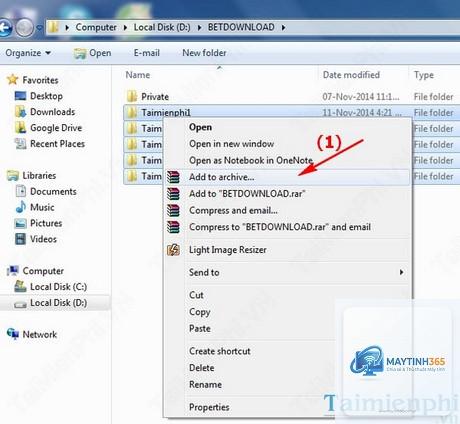Expand the Send to submenu arrow

click(402, 272)
